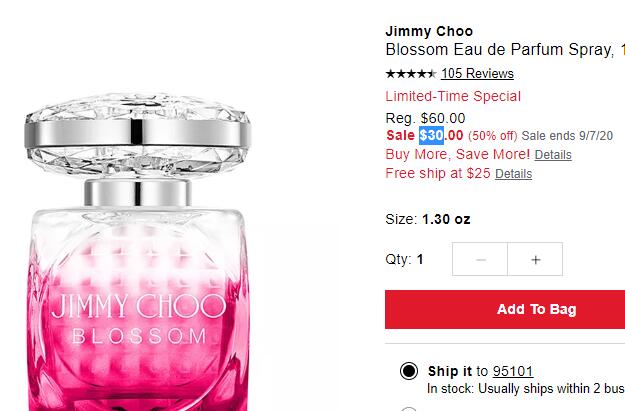
Task: Click the star rating icons
Action: tap(411, 74)
